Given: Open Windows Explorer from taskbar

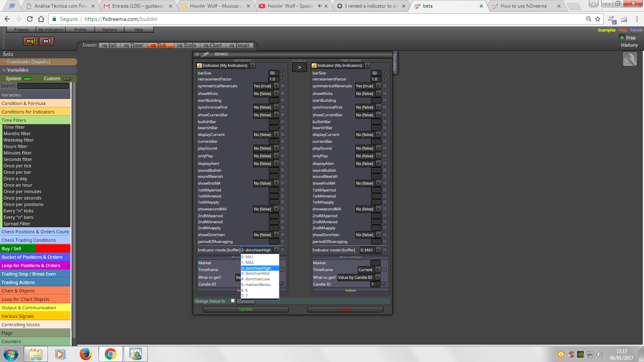Looking at the screenshot, I should (x=36, y=354).
